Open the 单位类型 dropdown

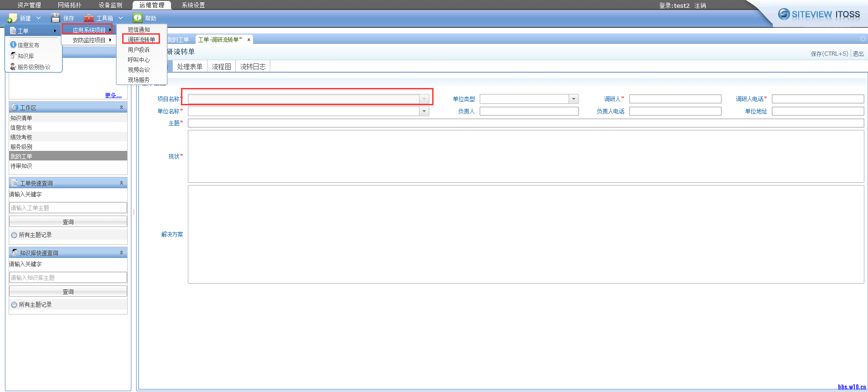point(573,99)
